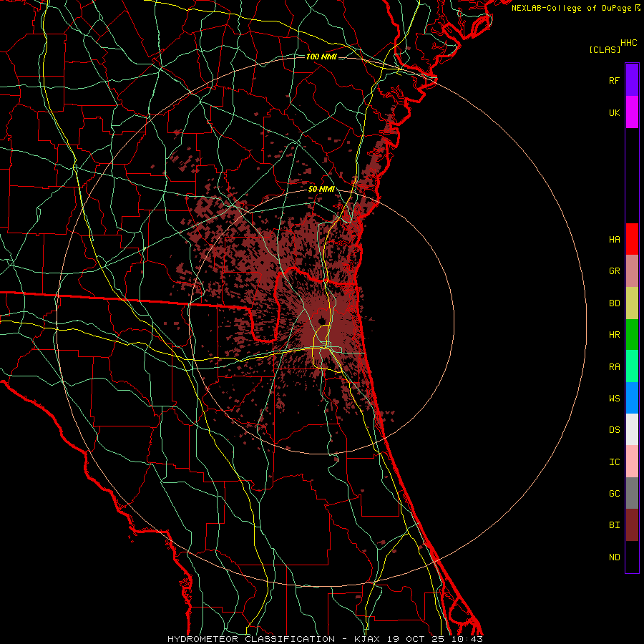
Task: Pick the RA light green swatch
Action: click(x=632, y=366)
